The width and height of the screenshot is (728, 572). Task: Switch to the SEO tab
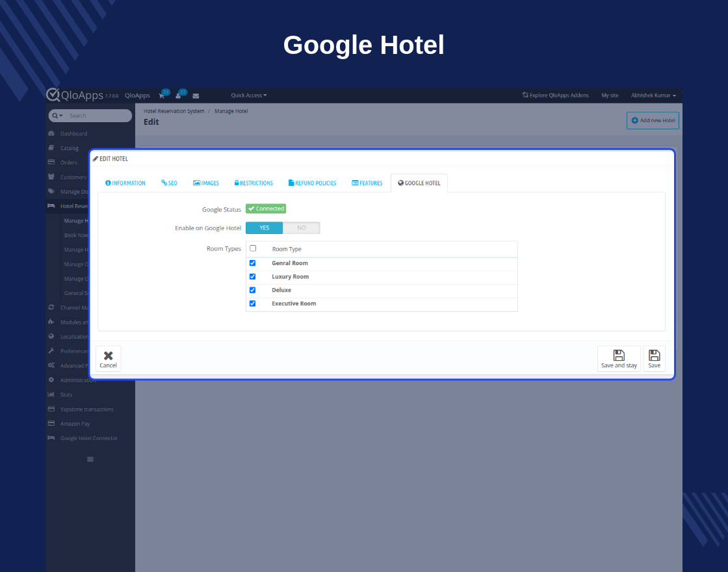point(169,183)
